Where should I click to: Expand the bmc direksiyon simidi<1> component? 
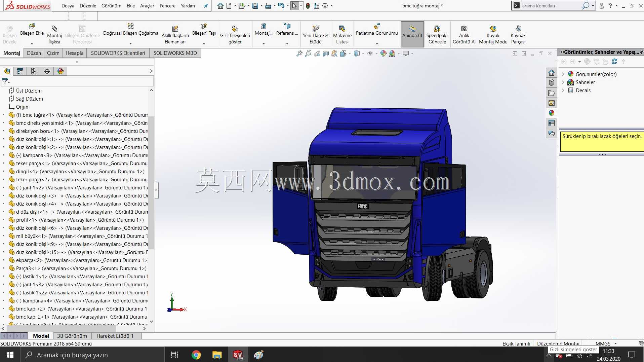[3, 123]
